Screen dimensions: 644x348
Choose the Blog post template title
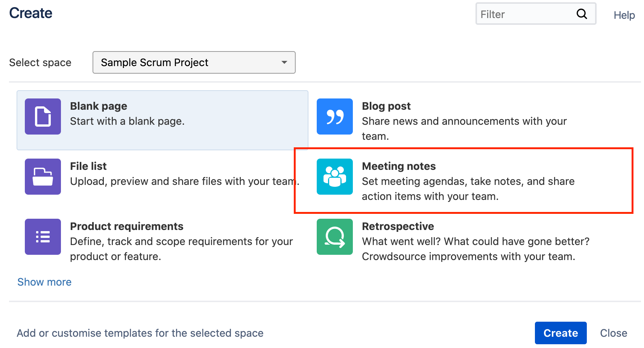pos(386,106)
